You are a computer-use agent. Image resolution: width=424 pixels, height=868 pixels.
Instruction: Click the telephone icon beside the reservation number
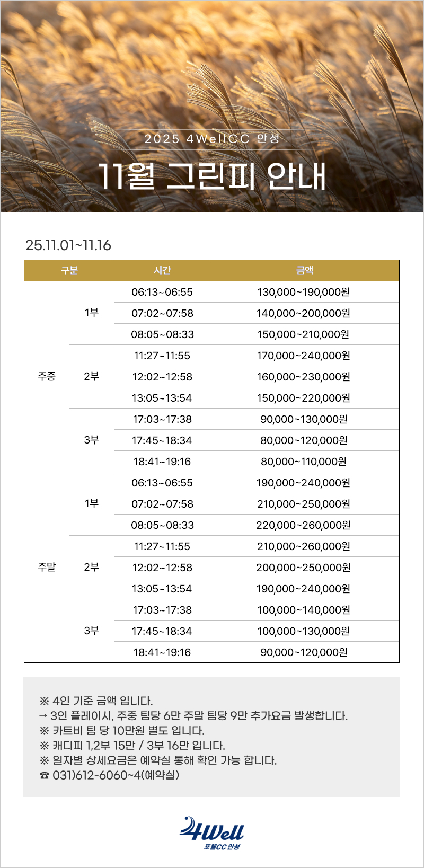[x=45, y=776]
